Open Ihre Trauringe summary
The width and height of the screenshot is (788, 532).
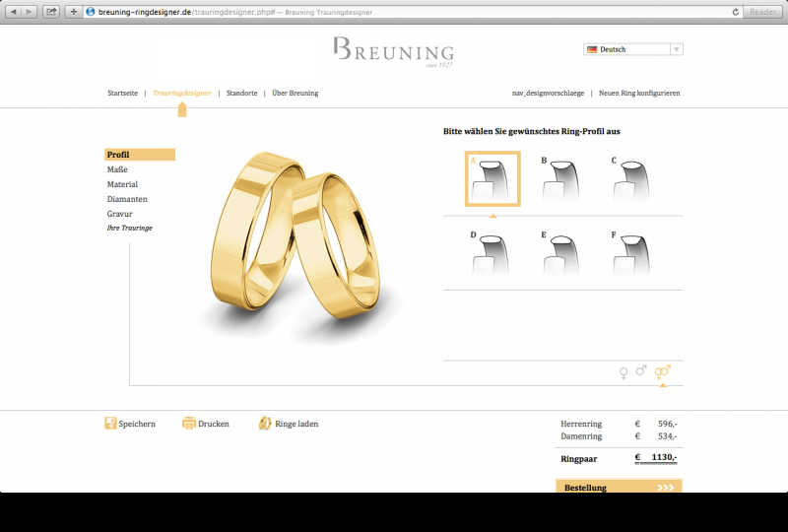130,228
